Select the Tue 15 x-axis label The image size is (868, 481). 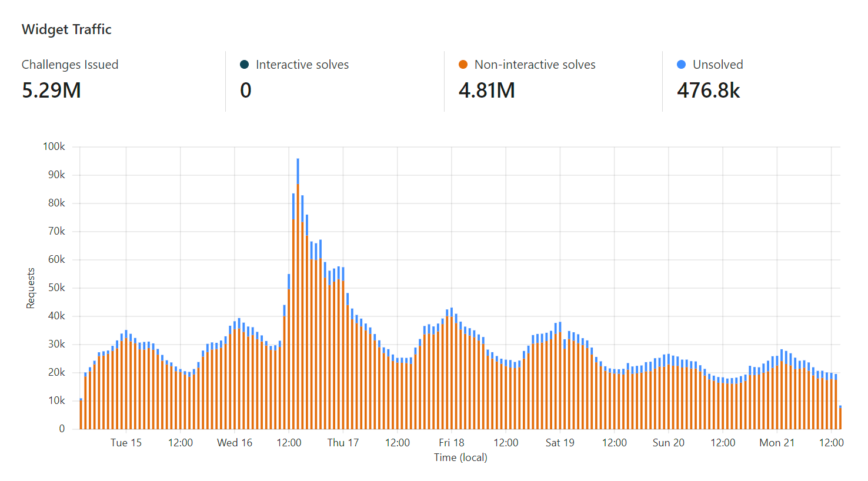[126, 443]
